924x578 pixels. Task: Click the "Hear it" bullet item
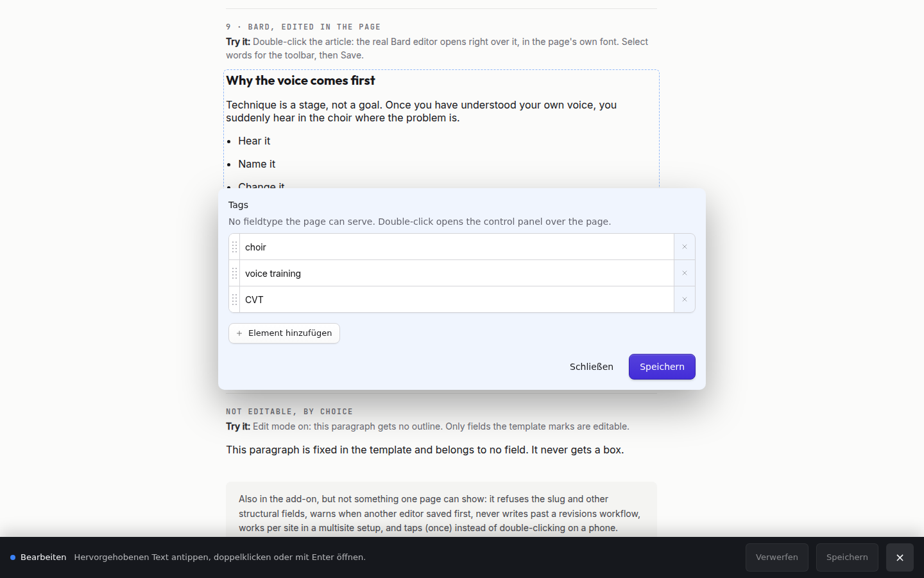254,141
